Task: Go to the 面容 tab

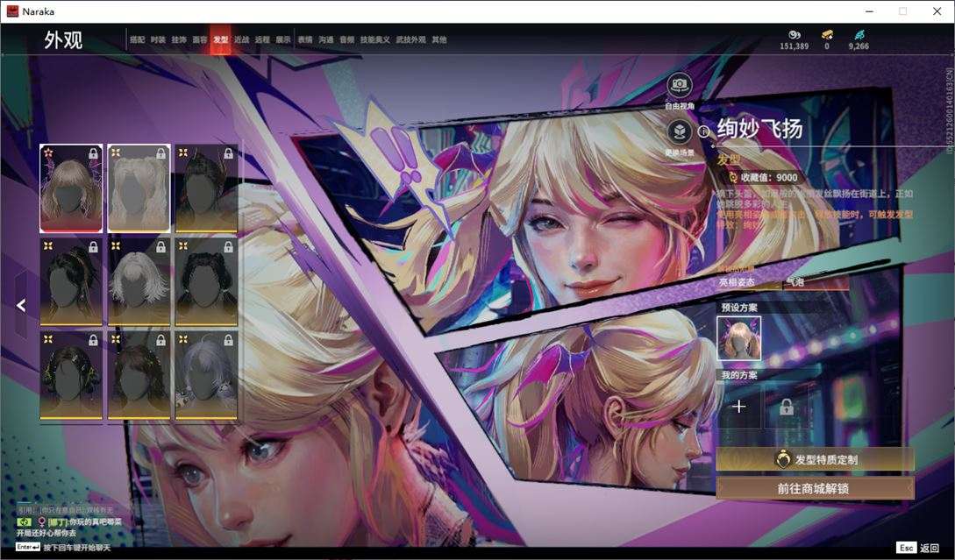Action: (200, 39)
